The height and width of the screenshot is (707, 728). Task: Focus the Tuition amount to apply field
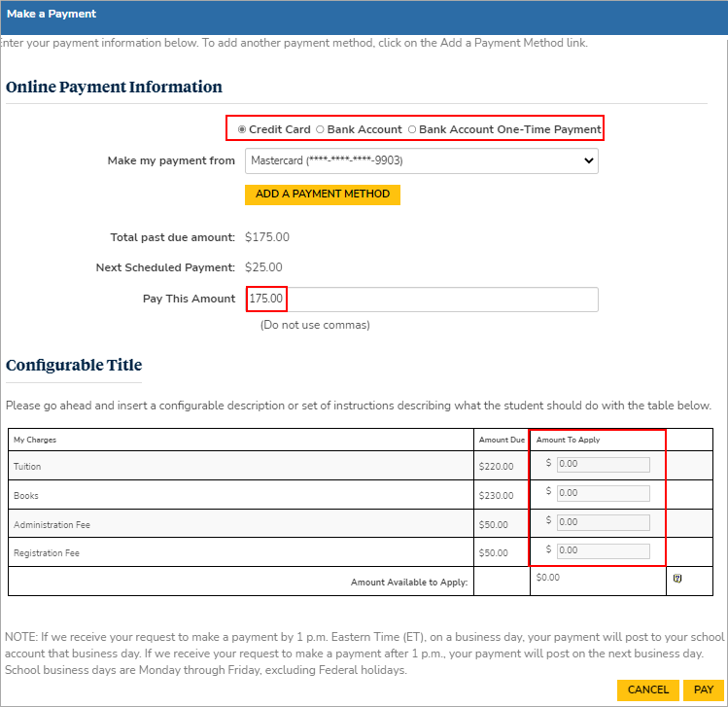[603, 465]
